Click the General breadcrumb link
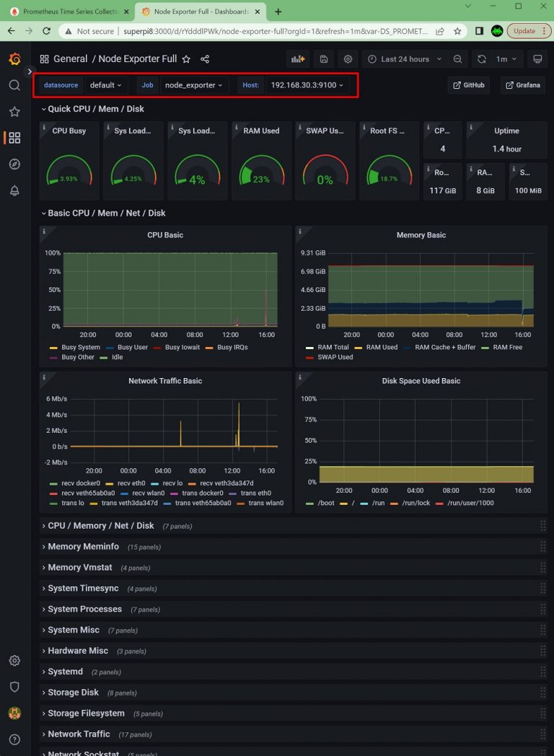 pyautogui.click(x=71, y=59)
